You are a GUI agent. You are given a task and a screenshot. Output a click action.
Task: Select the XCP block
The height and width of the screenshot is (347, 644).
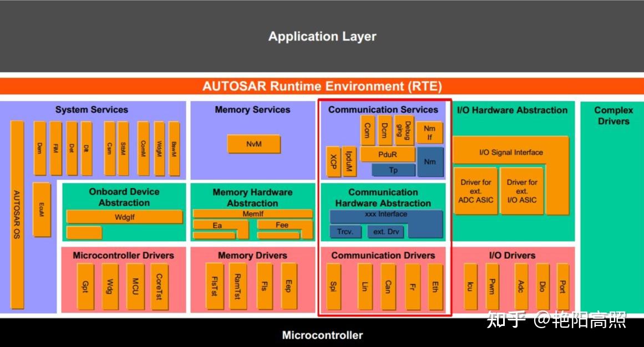pyautogui.click(x=333, y=163)
